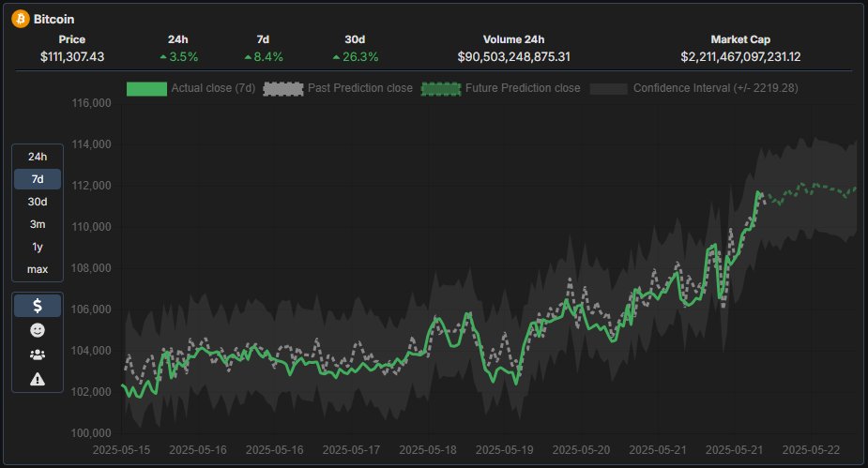Click the green up arrow beside 8.4%
Viewport: 868px width, 468px height.
point(248,57)
